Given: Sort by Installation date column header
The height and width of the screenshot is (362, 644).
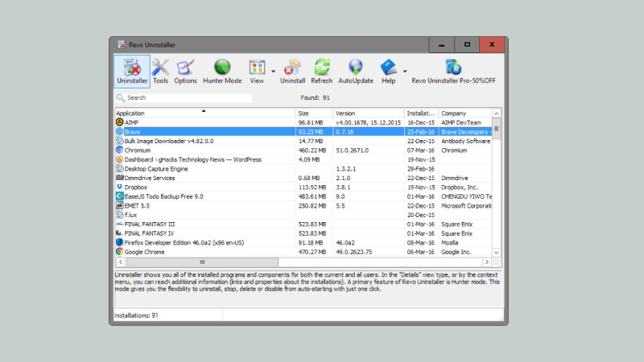Looking at the screenshot, I should pyautogui.click(x=421, y=113).
